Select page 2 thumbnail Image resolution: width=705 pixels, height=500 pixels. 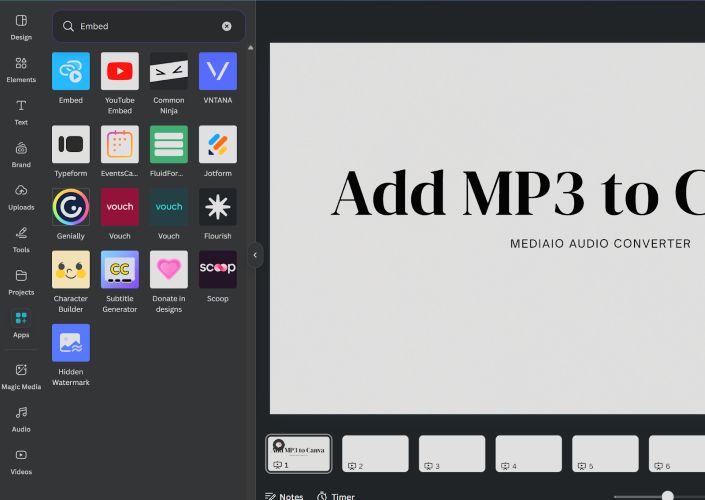375,454
